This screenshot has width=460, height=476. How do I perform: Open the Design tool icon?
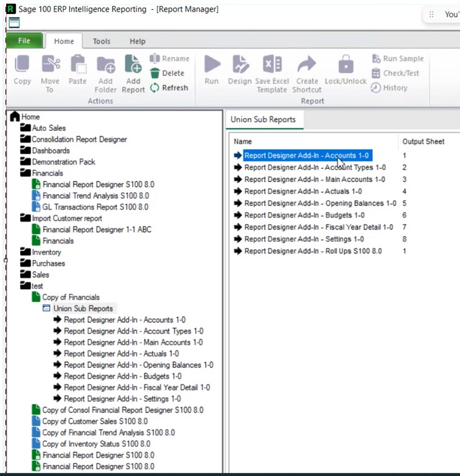coord(240,64)
